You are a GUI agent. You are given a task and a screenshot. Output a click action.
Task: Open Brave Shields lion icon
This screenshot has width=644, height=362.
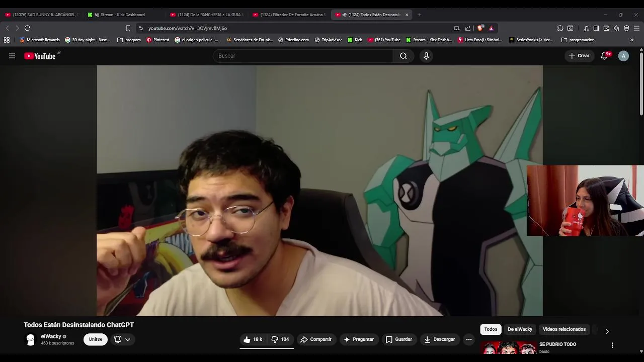click(480, 28)
